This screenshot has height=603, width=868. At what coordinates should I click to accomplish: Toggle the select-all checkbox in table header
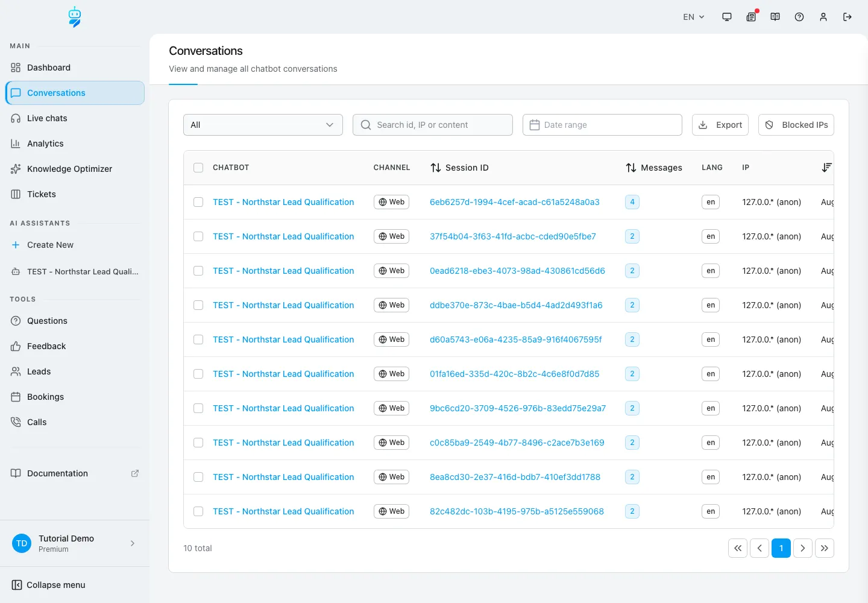(x=198, y=168)
